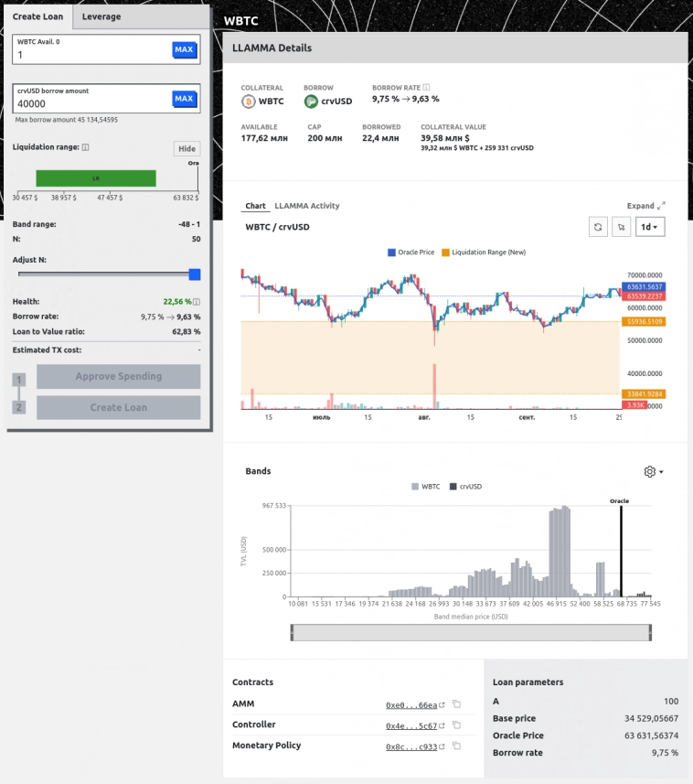Image resolution: width=693 pixels, height=784 pixels.
Task: Copy the Monetary Policy contract address
Action: pos(456,746)
